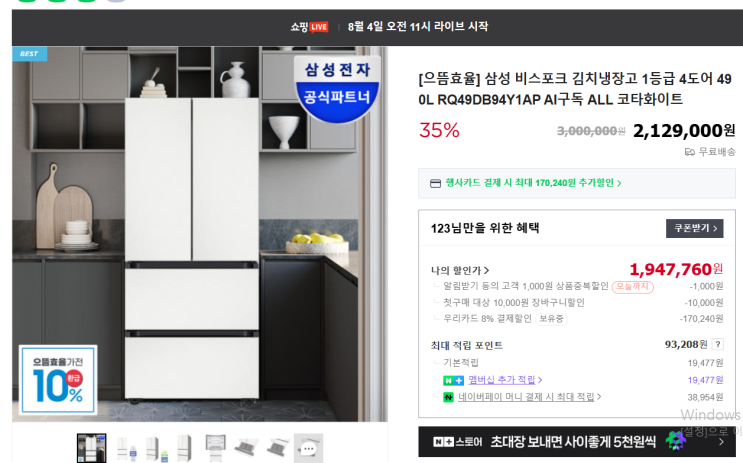This screenshot has height=463, width=743.
Task: Select the side-angle refrigerator thumbnail
Action: click(184, 448)
